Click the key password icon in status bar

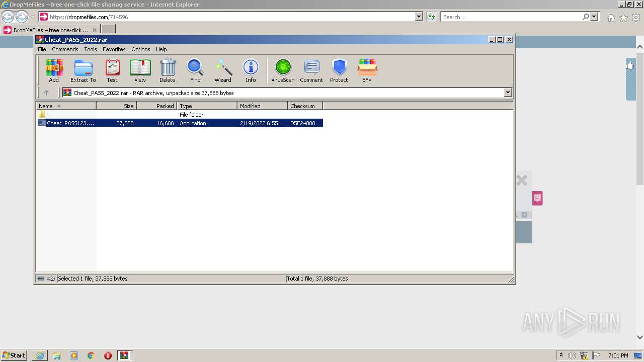coord(51,279)
